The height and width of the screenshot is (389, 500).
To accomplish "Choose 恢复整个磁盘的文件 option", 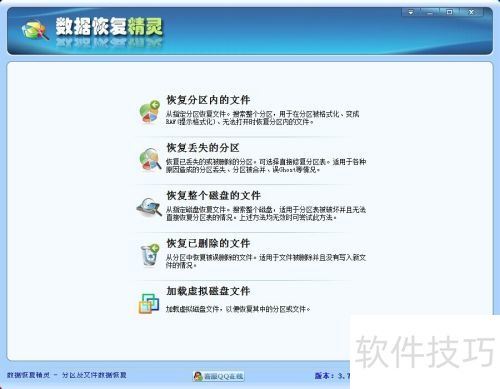I will point(213,195).
